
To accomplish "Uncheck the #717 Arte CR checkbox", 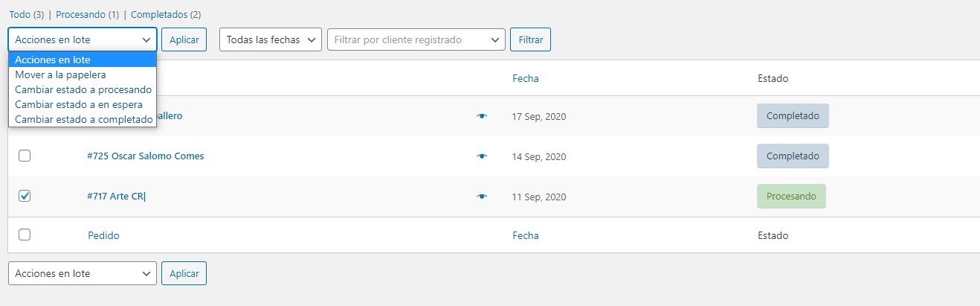I will pyautogui.click(x=25, y=196).
